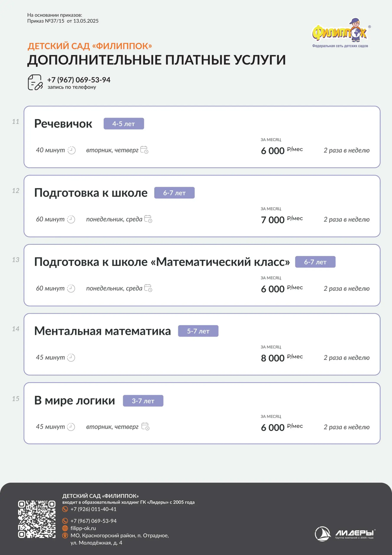Click the clock icon next to 40 минут
The image size is (392, 555).
[x=71, y=150]
